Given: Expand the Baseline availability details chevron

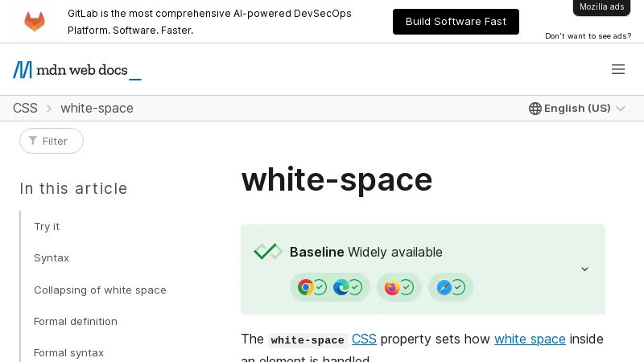Looking at the screenshot, I should [x=585, y=269].
